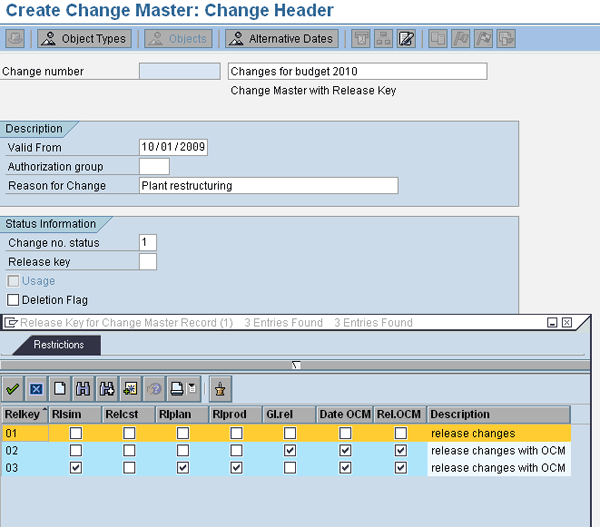The width and height of the screenshot is (600, 527).
Task: Click the Object Types button
Action: coord(84,39)
